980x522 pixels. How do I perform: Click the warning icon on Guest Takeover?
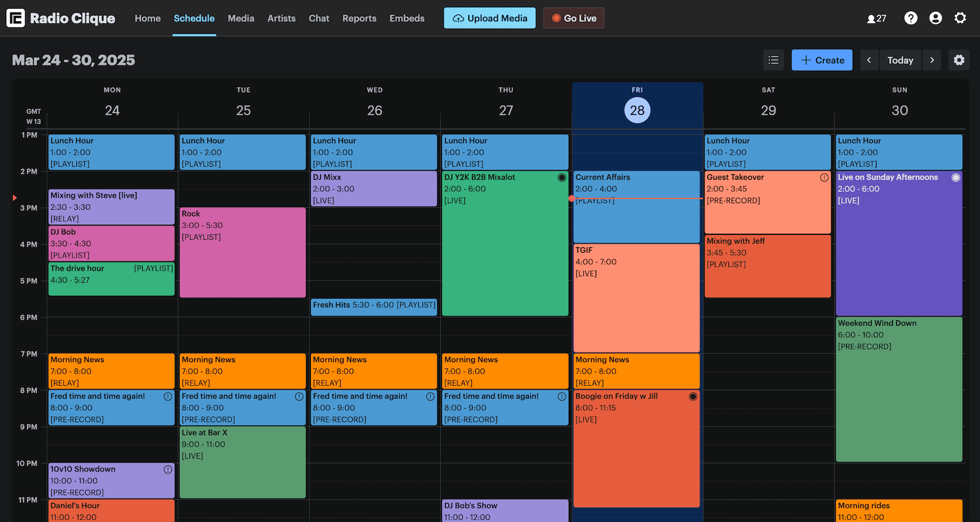tap(825, 177)
